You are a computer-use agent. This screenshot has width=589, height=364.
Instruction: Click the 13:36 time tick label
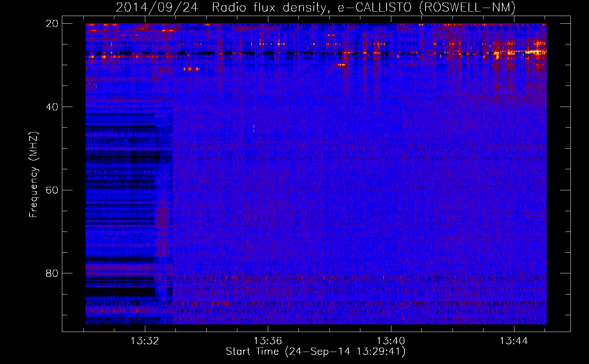click(x=268, y=341)
